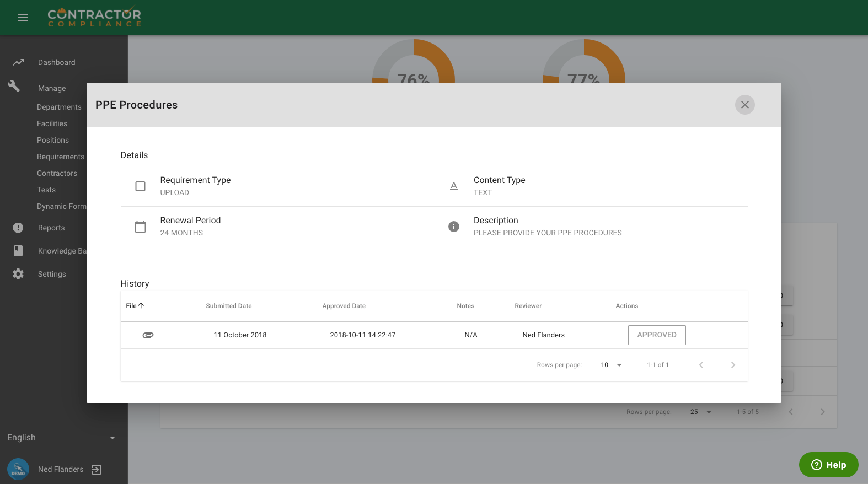Sort by Submitted Date column header

229,306
